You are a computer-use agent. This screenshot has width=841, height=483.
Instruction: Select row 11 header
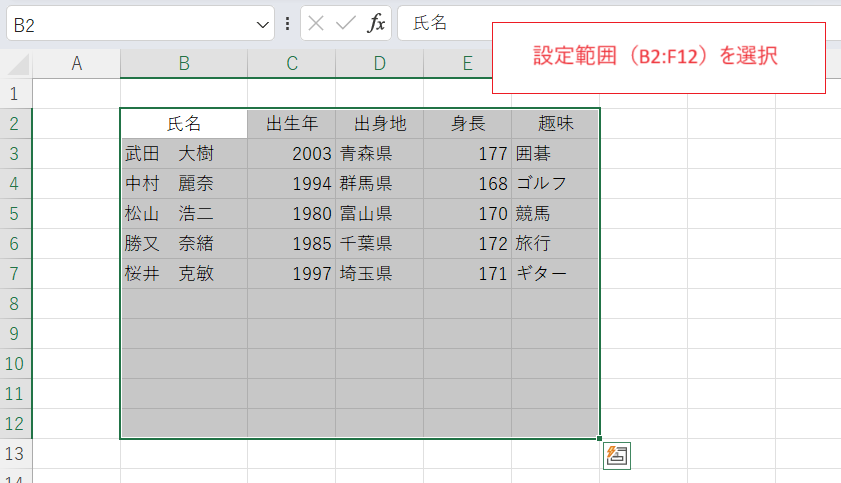click(16, 394)
